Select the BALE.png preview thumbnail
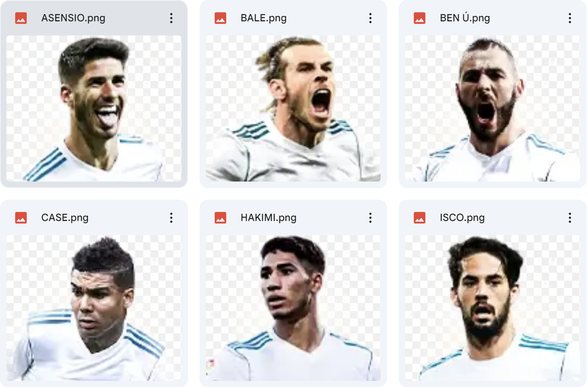The width and height of the screenshot is (588, 387). click(x=293, y=109)
